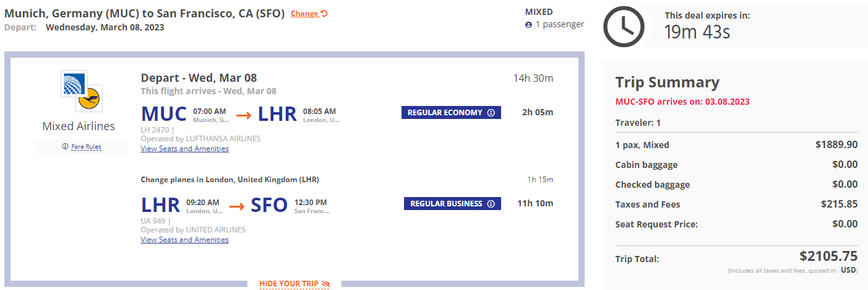This screenshot has height=290, width=868.
Task: Click the Regular Business fare badge
Action: (x=452, y=204)
